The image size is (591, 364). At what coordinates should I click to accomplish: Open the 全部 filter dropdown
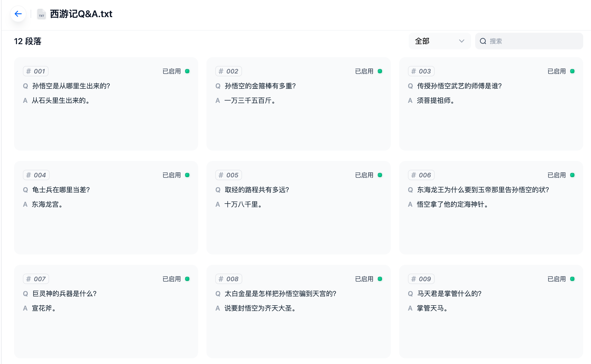tap(439, 41)
